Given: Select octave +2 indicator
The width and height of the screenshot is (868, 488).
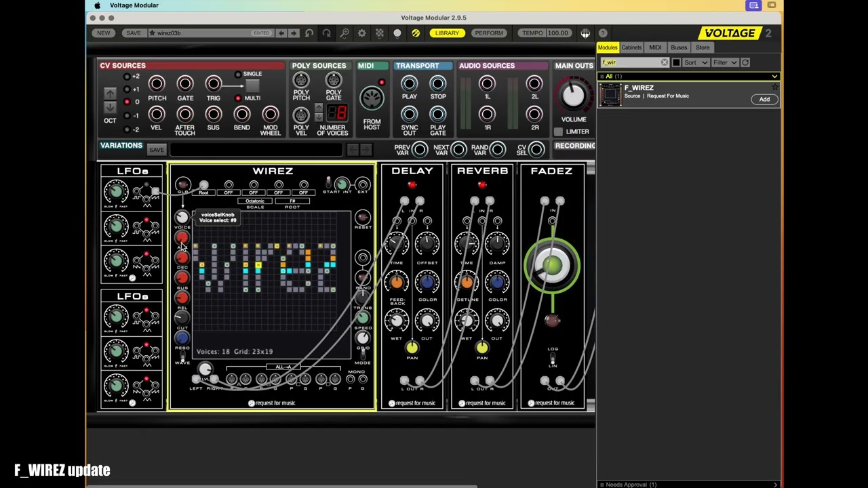Looking at the screenshot, I should 127,76.
